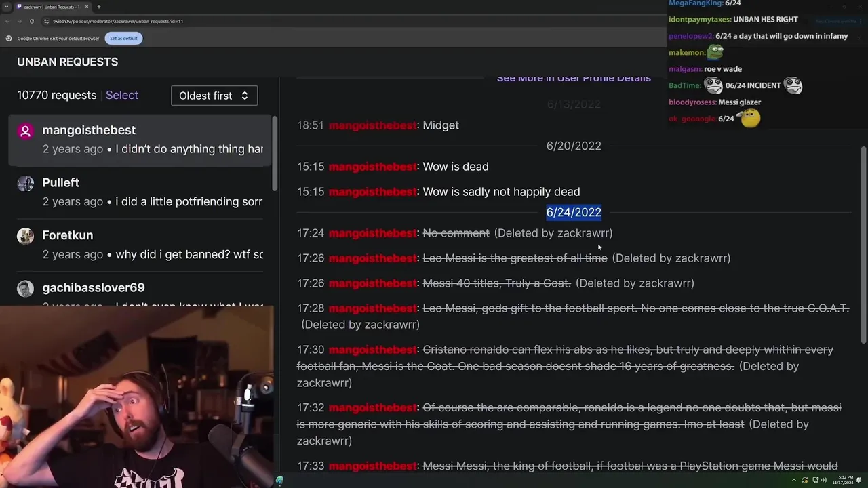Click the network tray icon
Viewport: 868px width, 488px height.
click(814, 480)
